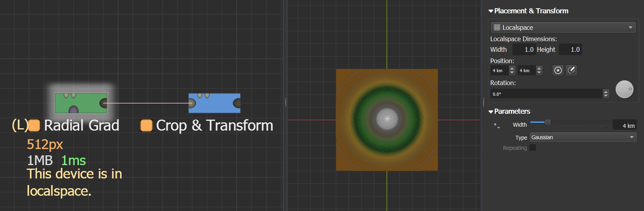This screenshot has height=211, width=644.
Task: Click the edit position pencil icon
Action: [571, 70]
